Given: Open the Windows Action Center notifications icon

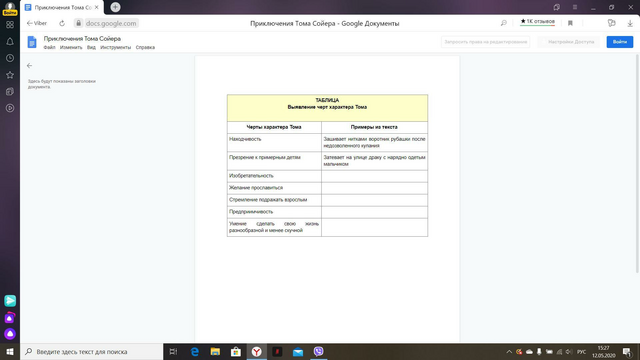Looking at the screenshot, I should pyautogui.click(x=627, y=351).
